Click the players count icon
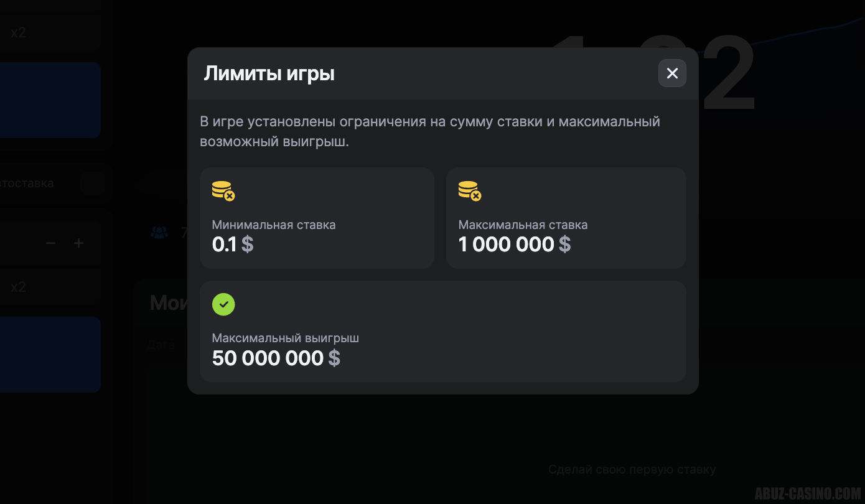The image size is (865, 504). 159,233
